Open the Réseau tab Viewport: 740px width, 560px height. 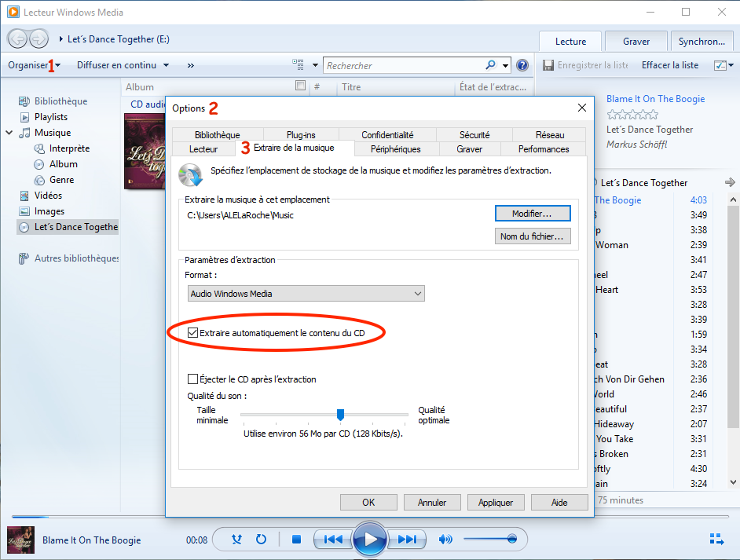point(550,134)
